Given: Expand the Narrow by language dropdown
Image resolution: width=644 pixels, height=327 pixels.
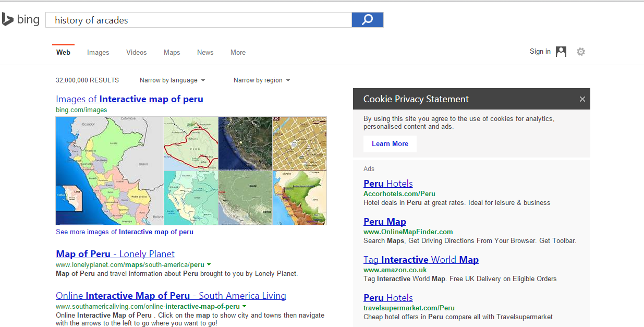Looking at the screenshot, I should 172,80.
